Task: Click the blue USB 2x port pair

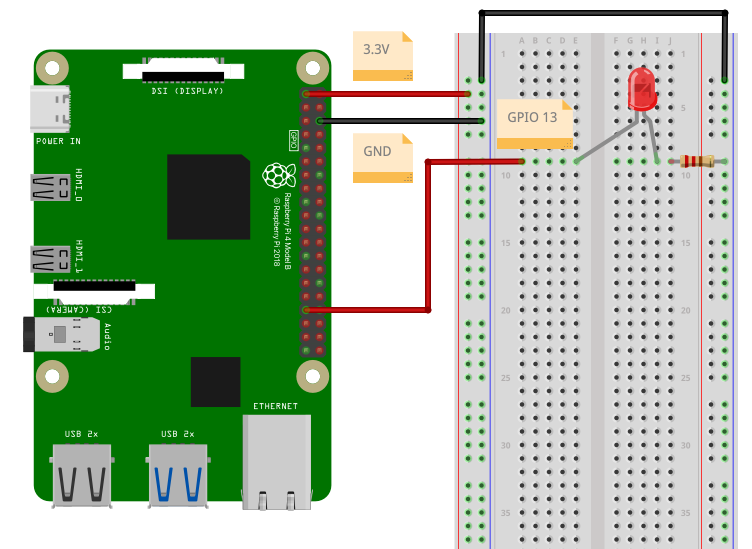Action: (178, 475)
